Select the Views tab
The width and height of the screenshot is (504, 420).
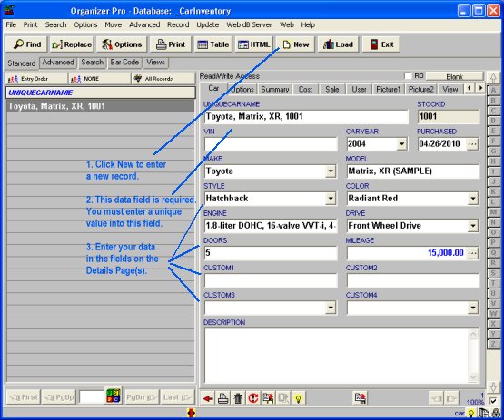pyautogui.click(x=155, y=63)
